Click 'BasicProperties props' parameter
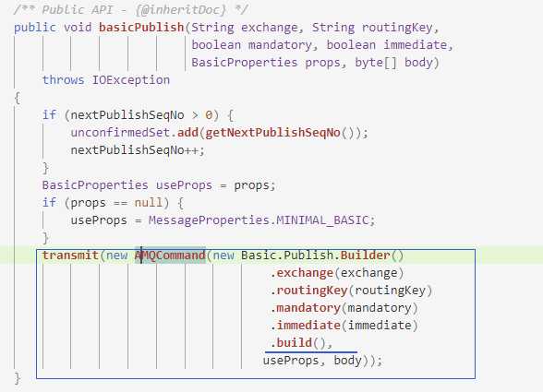Image resolution: width=543 pixels, height=392 pixels. pyautogui.click(x=266, y=63)
